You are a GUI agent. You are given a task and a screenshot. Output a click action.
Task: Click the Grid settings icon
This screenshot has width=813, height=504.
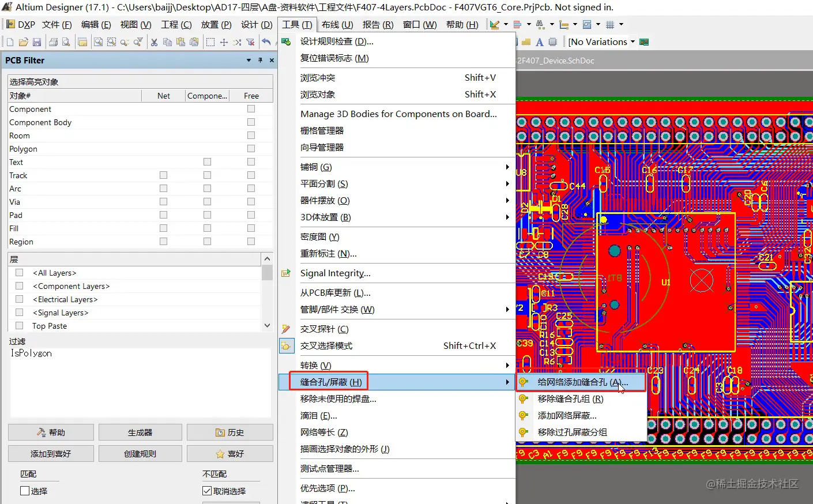(x=610, y=25)
